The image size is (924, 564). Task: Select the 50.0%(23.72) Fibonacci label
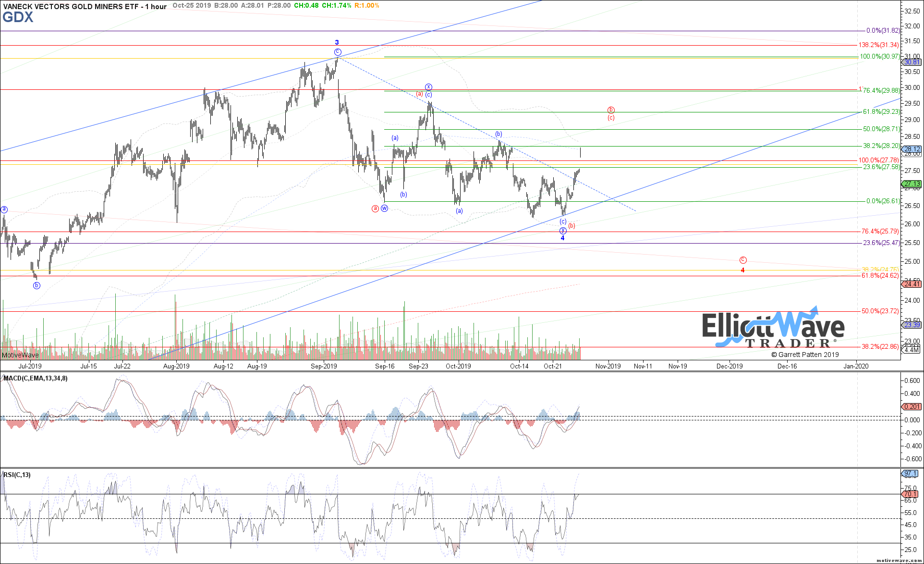point(880,311)
